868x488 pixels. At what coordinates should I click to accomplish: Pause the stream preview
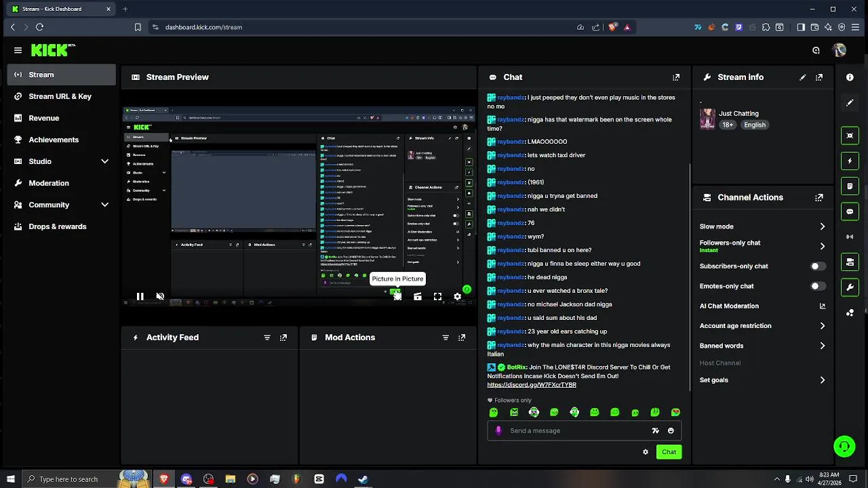(x=140, y=297)
